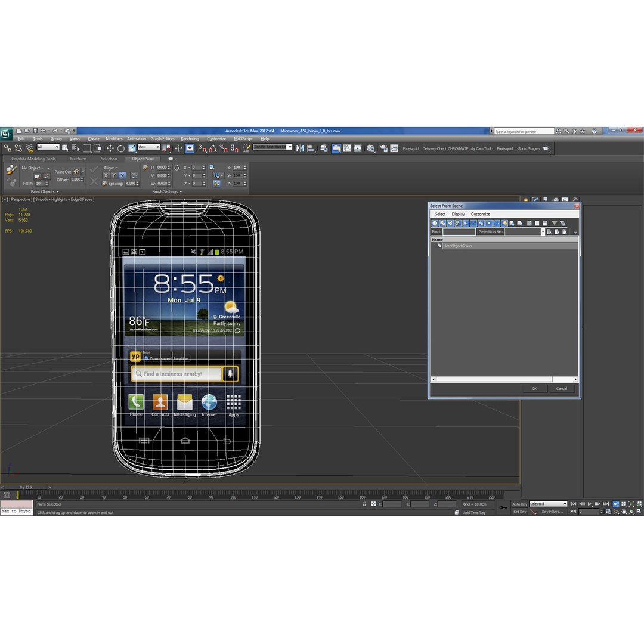
Task: Switch to the Freeform ribbon tab
Action: tap(78, 159)
